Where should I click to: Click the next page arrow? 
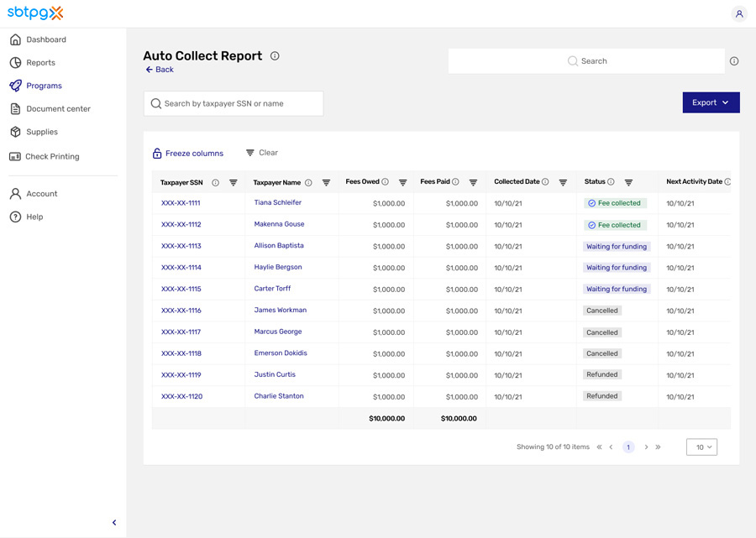[x=646, y=447]
